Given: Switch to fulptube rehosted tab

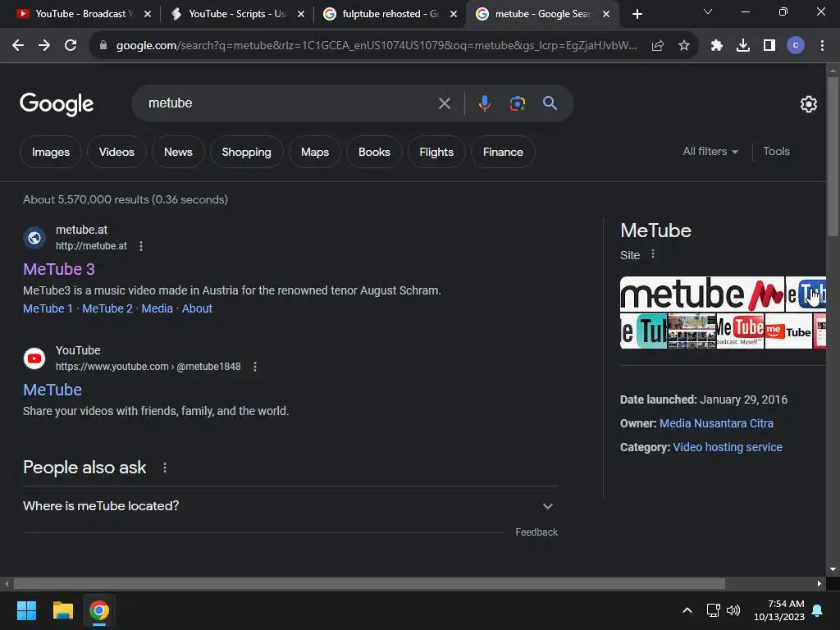Looking at the screenshot, I should 390,14.
